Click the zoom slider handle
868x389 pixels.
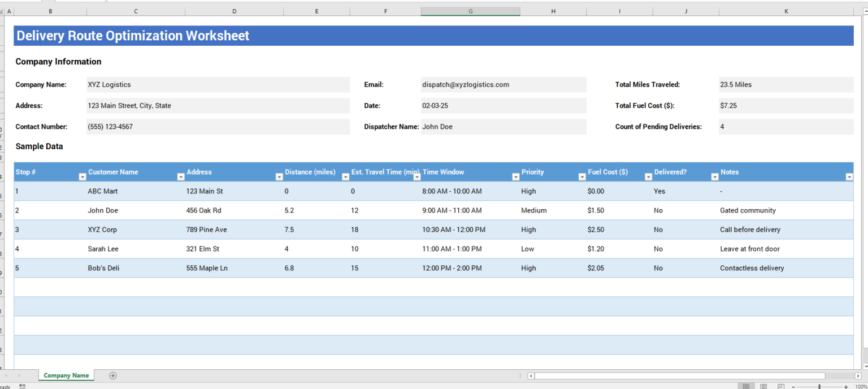click(819, 386)
